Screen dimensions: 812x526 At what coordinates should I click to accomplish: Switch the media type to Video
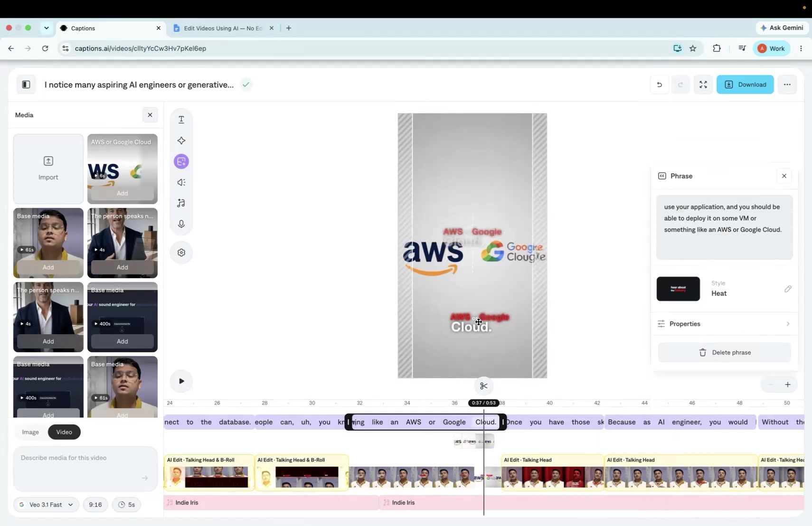tap(64, 432)
